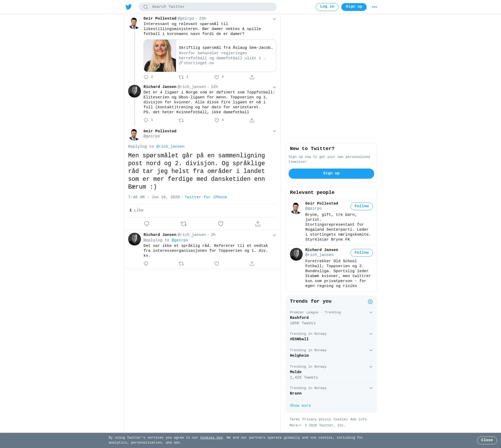
Task: Like the main tweet by Geir Pollestad
Action: pos(221,224)
